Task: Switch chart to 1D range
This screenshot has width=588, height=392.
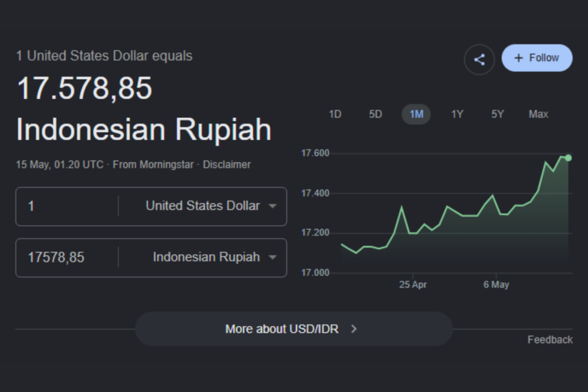Action: (x=335, y=114)
